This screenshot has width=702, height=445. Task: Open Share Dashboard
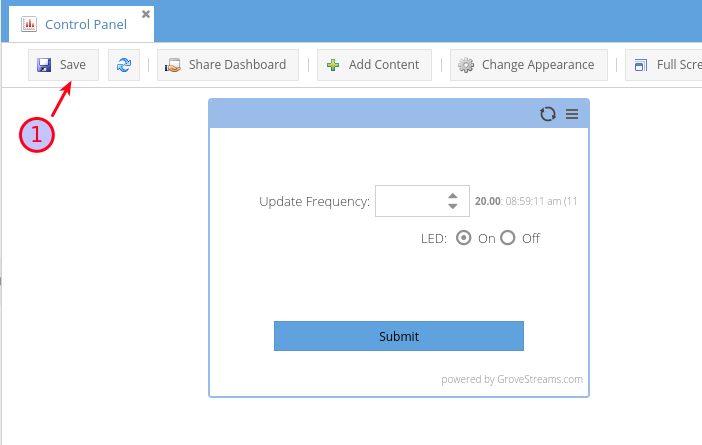[228, 65]
